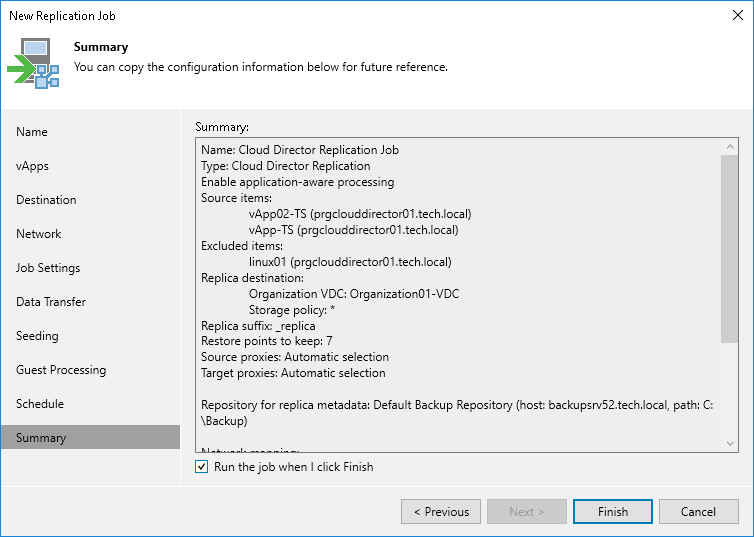Jump to the Data Transfer step
The image size is (754, 537).
(51, 302)
